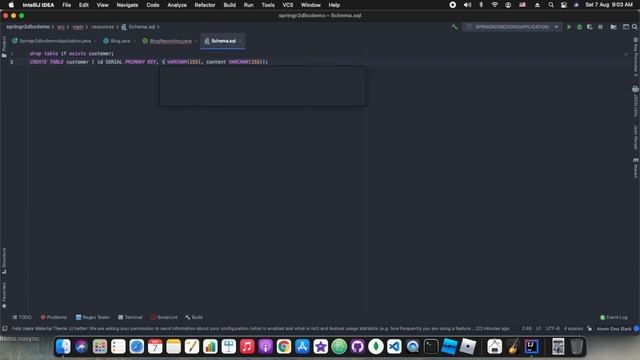640x360 pixels.
Task: Toggle tool window quick access icon bottom-left
Action: coord(4,329)
